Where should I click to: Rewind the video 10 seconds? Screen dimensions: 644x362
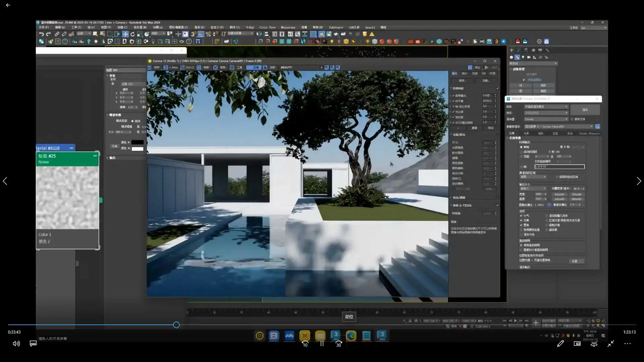305,344
